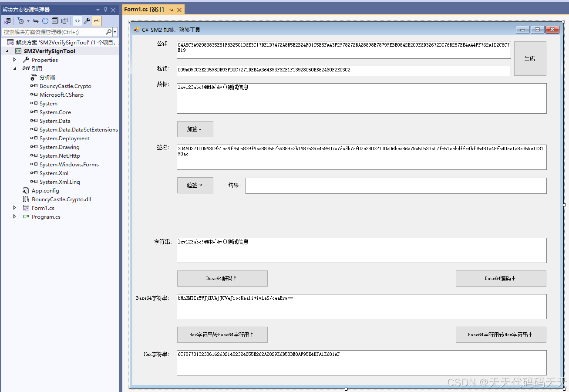Click into the 结果 text box
Screen dimensions: 569x392
tap(396, 186)
